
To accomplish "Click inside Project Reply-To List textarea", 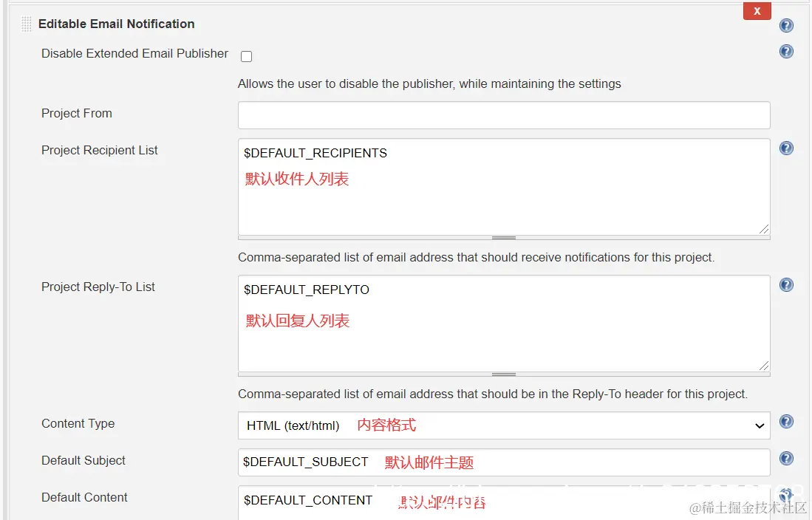I will pos(504,324).
